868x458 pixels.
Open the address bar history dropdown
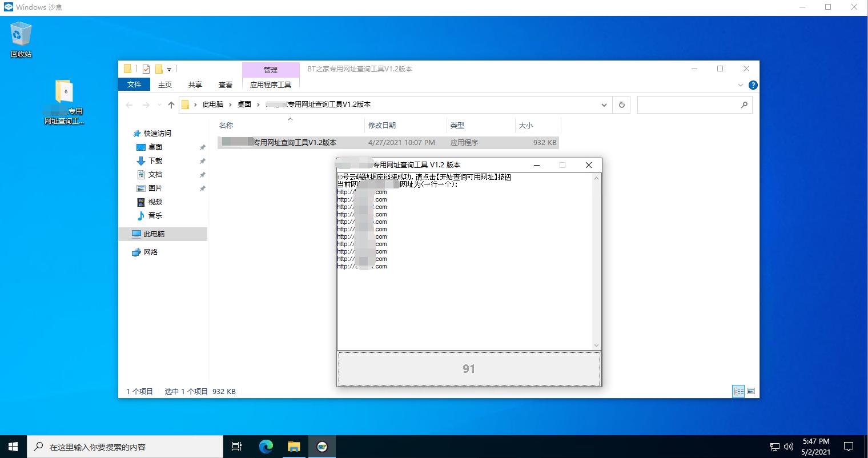point(604,105)
